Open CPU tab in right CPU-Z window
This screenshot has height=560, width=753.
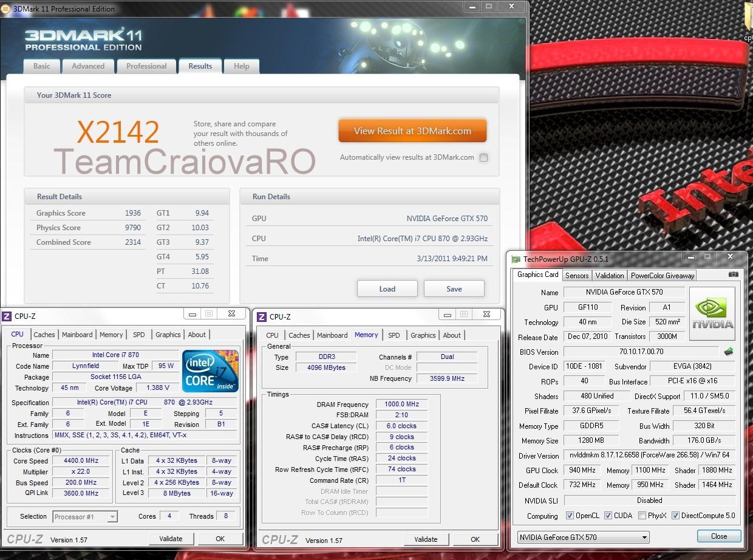tap(273, 335)
